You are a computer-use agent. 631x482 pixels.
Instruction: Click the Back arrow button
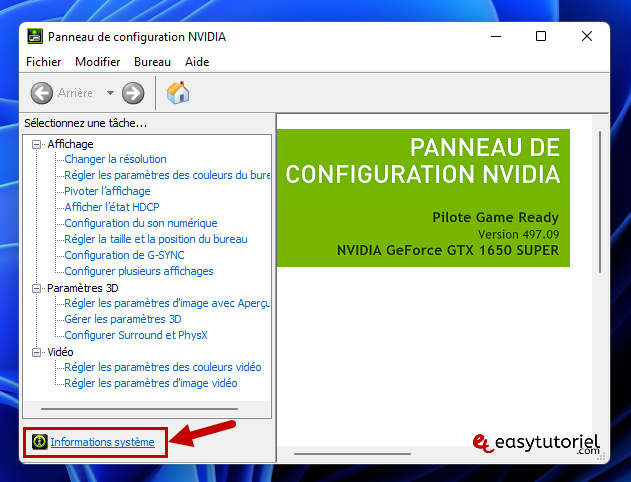(41, 93)
